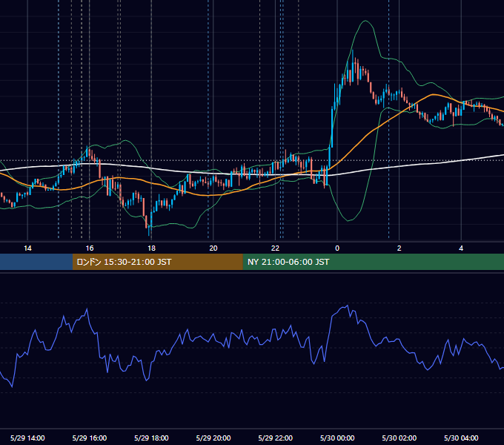The width and height of the screenshot is (504, 445).
Task: Click the hour label 18 on the time axis
Action: [x=151, y=248]
